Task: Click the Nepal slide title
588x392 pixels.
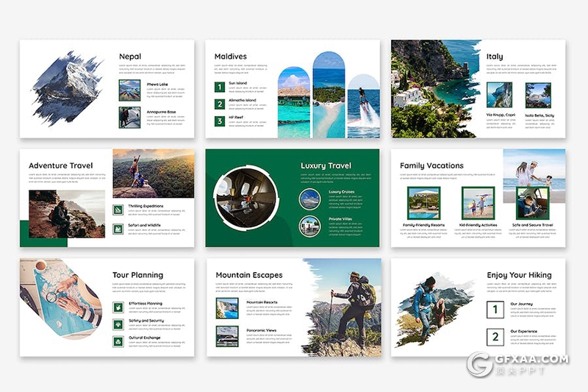Action: pos(130,57)
